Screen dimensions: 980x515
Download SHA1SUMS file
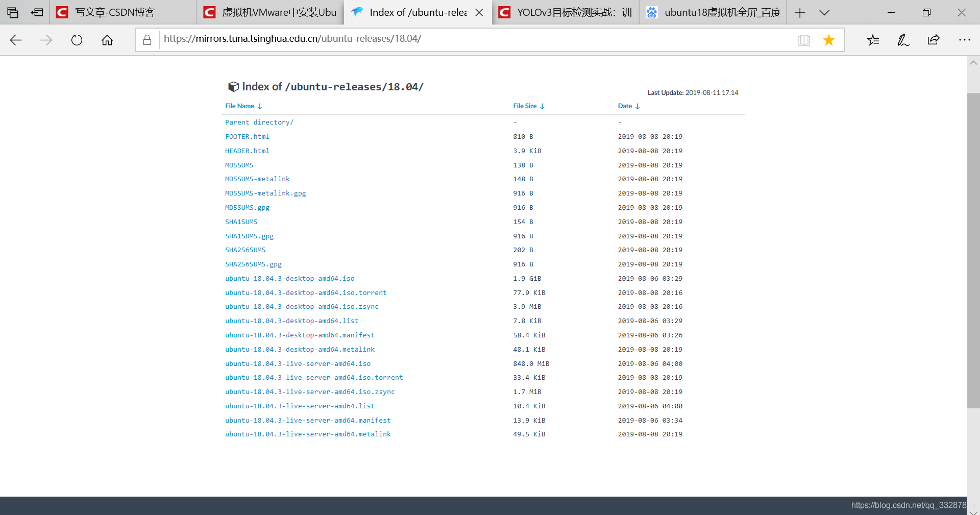[241, 222]
